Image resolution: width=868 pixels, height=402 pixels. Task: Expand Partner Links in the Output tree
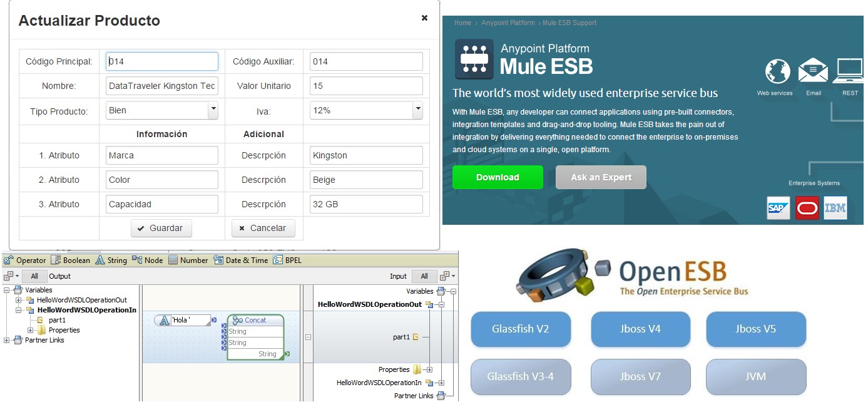click(x=7, y=340)
